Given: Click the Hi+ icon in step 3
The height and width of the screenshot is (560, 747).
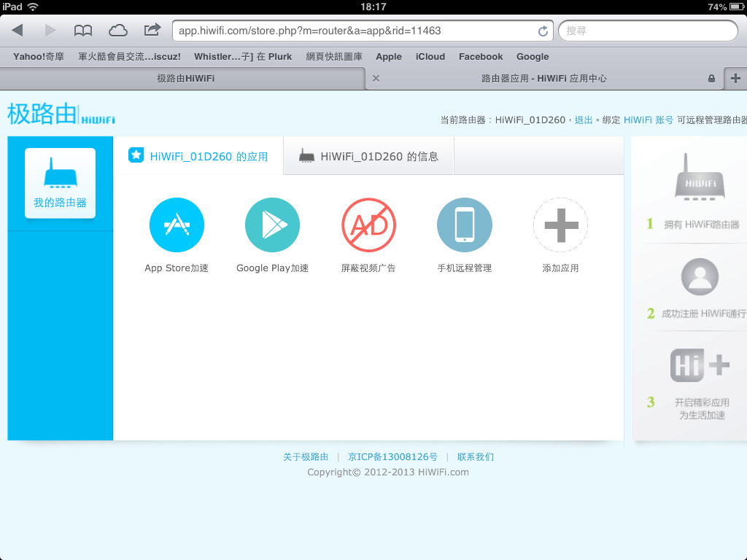Looking at the screenshot, I should [700, 365].
